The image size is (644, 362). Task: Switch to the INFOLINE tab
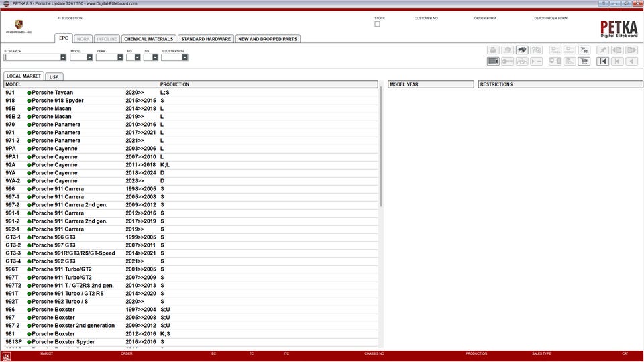point(107,39)
